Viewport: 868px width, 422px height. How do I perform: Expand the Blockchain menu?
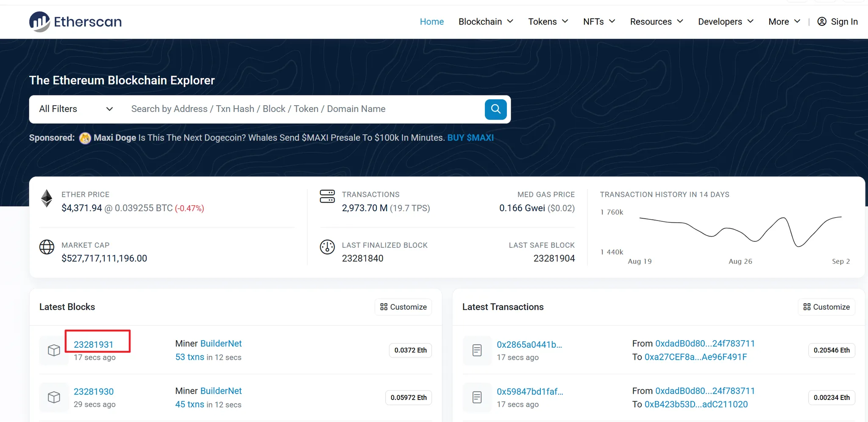pyautogui.click(x=486, y=22)
